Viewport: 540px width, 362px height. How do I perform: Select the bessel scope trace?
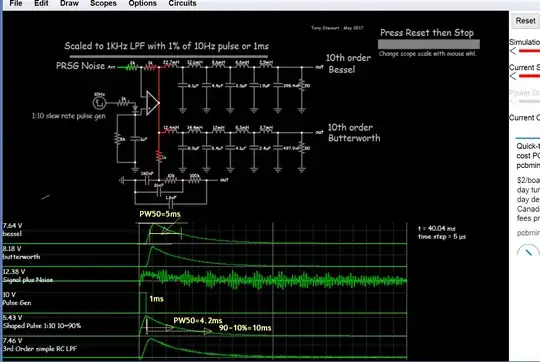click(x=272, y=234)
